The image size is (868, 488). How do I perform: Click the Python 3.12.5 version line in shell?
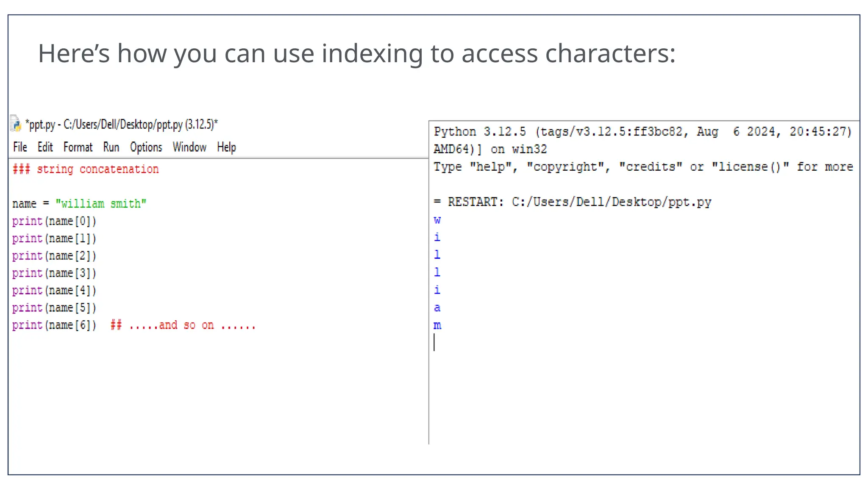click(x=643, y=132)
